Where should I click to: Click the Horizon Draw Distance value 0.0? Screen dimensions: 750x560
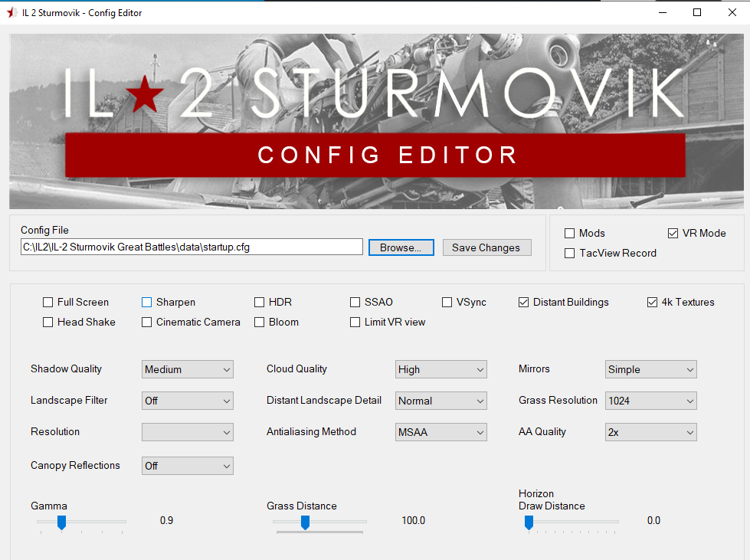click(x=653, y=520)
